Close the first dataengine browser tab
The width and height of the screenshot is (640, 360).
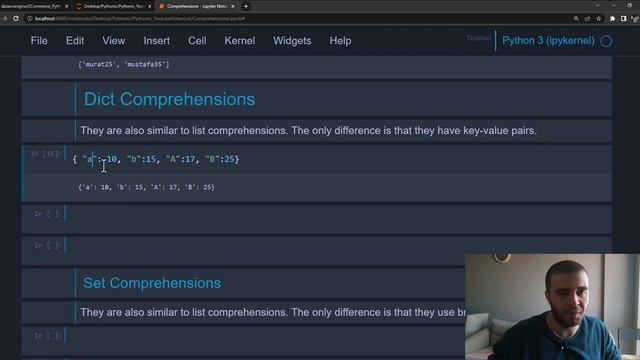[x=67, y=6]
